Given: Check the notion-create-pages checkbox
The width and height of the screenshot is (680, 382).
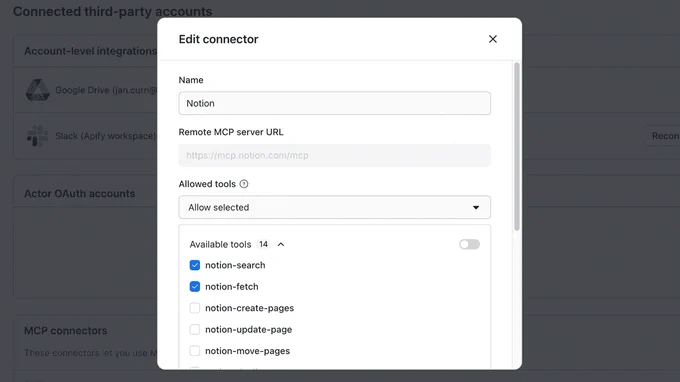Looking at the screenshot, I should (x=195, y=308).
